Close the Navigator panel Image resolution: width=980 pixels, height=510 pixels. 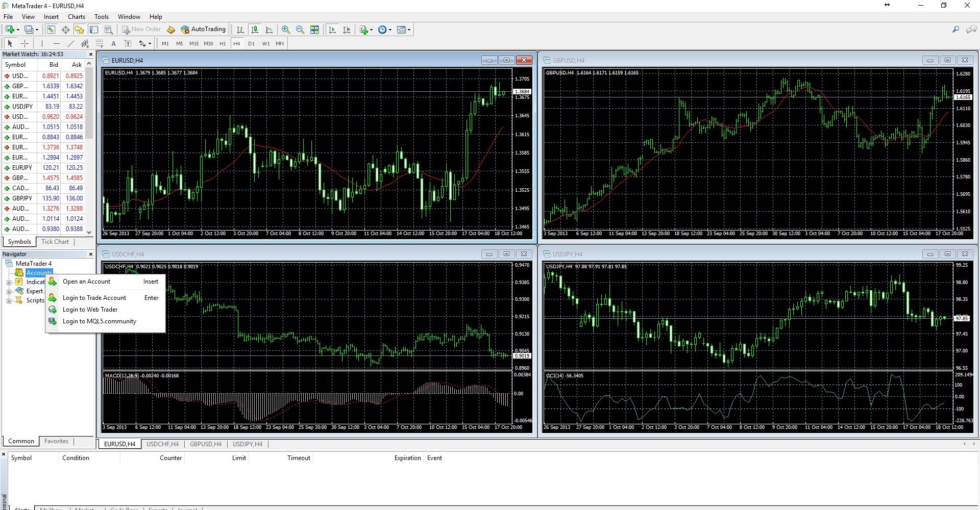[x=91, y=254]
